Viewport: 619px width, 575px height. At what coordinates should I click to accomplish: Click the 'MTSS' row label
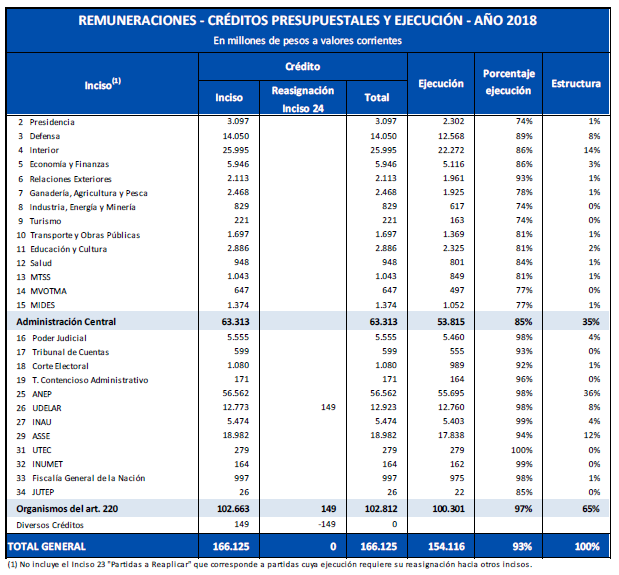41,277
